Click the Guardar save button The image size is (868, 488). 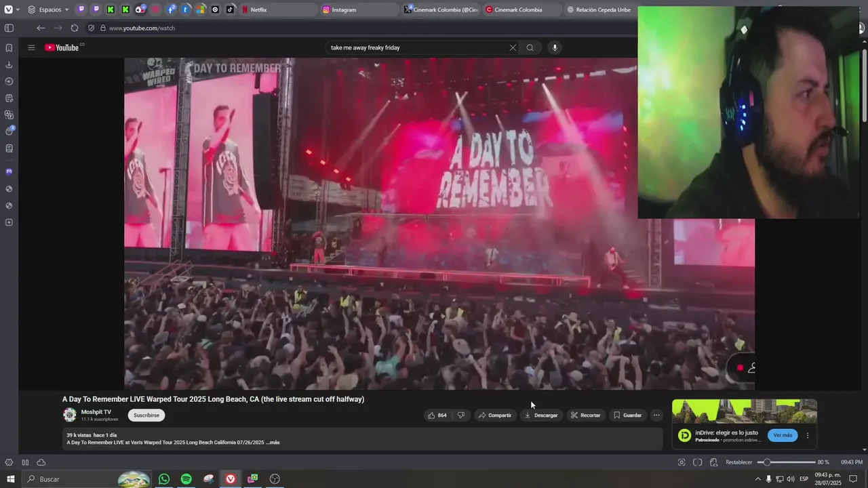coord(627,415)
